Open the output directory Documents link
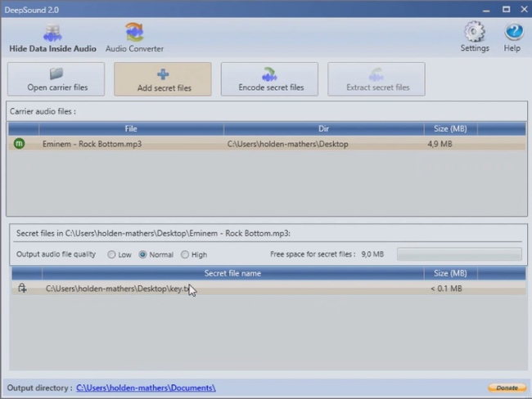The height and width of the screenshot is (399, 532). pos(146,388)
